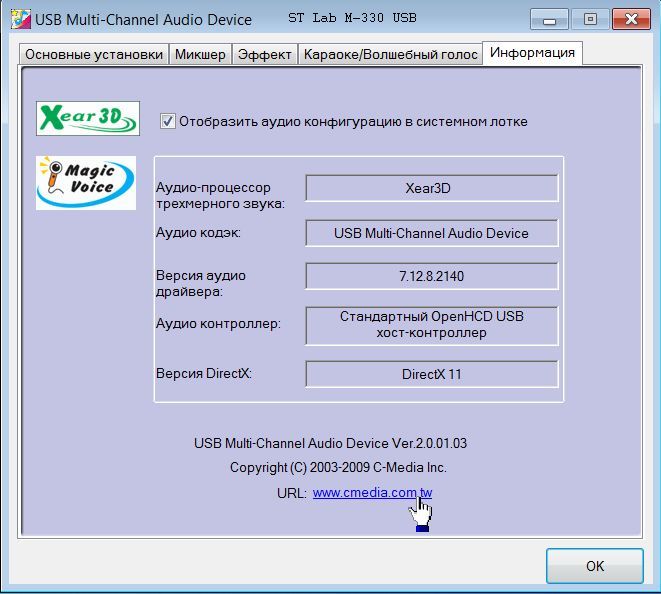Click the audio codec USB Multi-Channel Audio Device field
The height and width of the screenshot is (594, 661).
[x=432, y=233]
